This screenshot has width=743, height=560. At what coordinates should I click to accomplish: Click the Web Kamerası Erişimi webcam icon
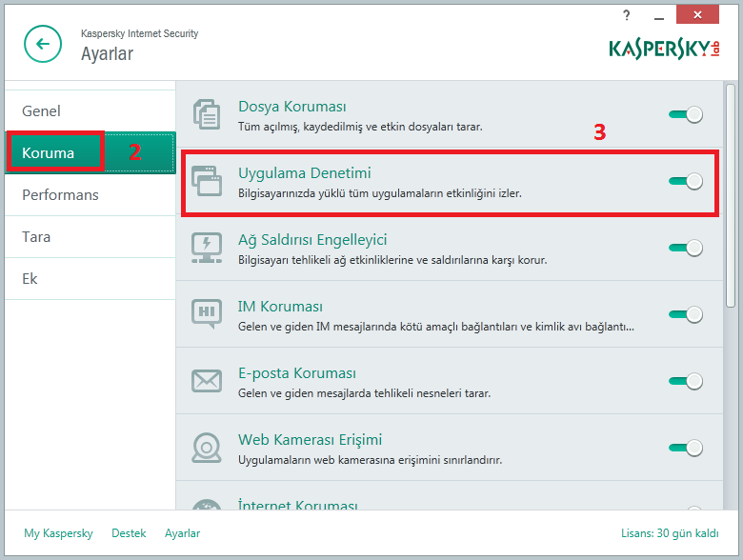207,448
